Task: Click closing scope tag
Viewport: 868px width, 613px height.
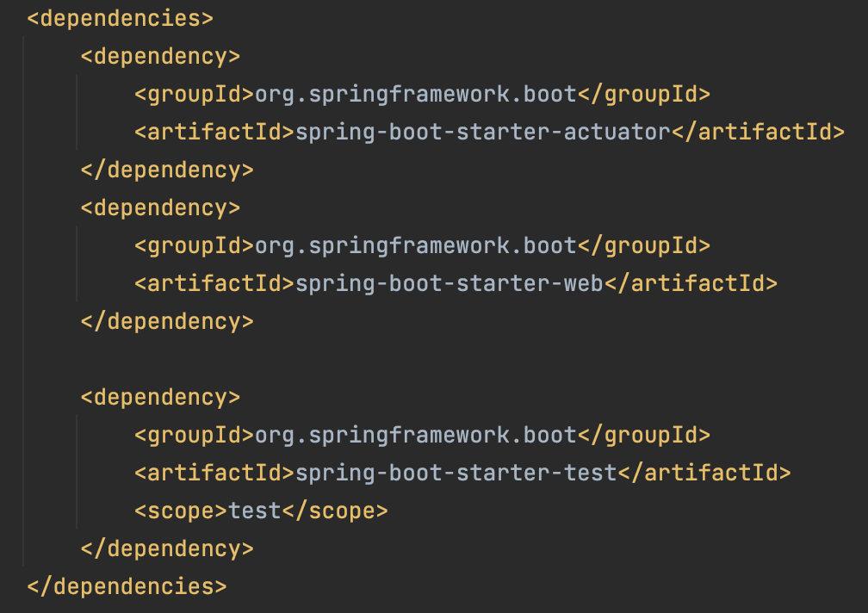Action: coord(336,511)
